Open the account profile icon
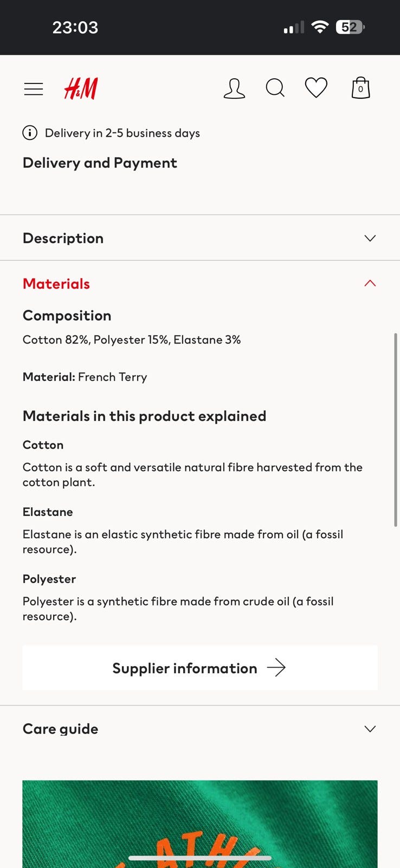 coord(234,88)
